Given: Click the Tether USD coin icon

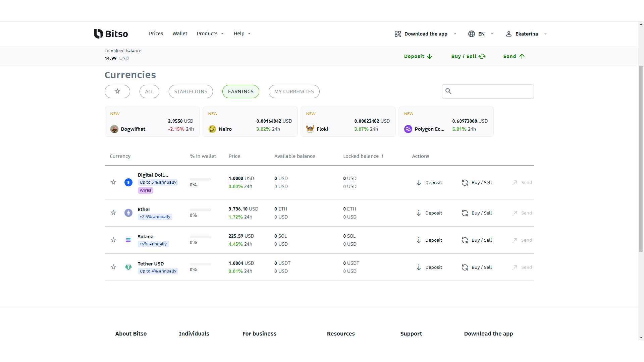Looking at the screenshot, I should click(128, 267).
